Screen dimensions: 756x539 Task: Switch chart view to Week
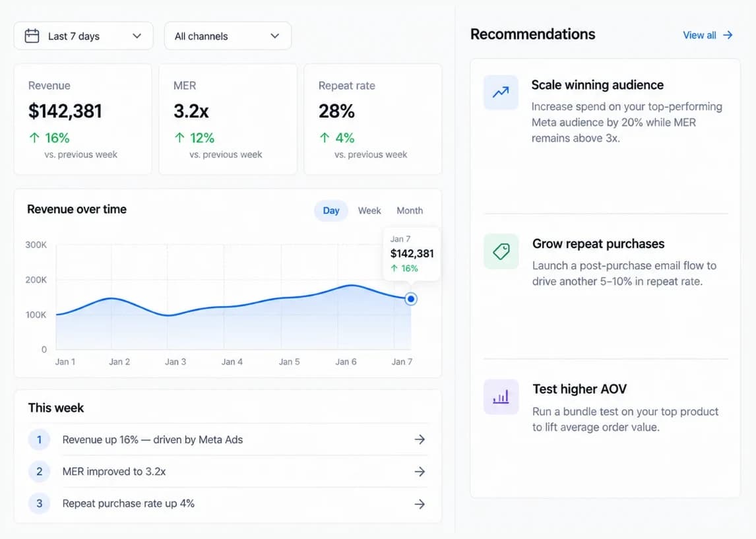[x=369, y=210]
